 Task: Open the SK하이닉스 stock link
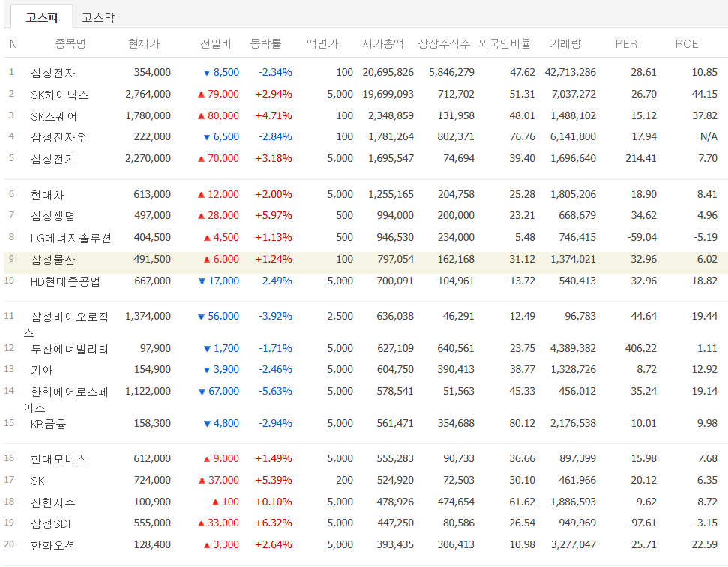[59, 94]
